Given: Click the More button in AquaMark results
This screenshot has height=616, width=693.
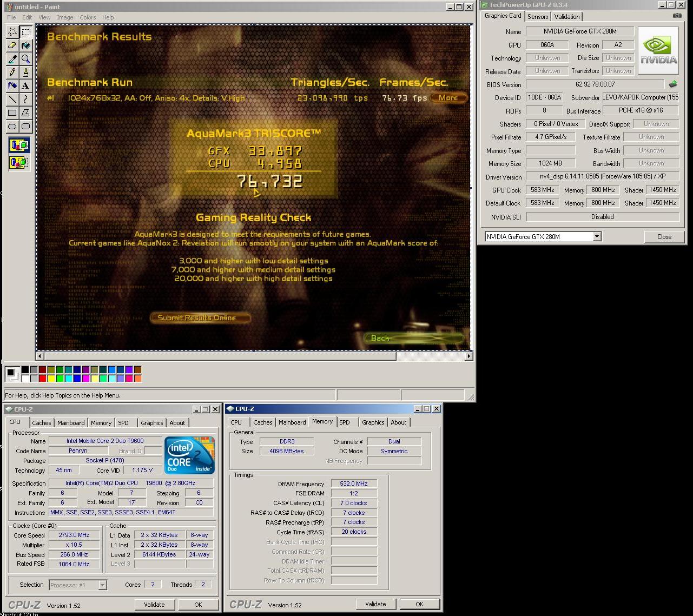Looking at the screenshot, I should [x=448, y=98].
